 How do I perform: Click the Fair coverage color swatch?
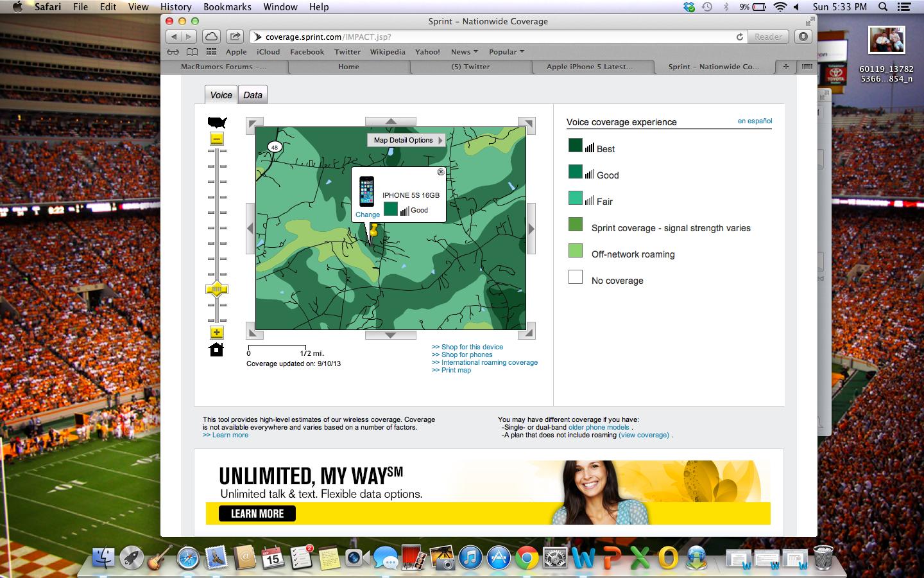[x=575, y=198]
